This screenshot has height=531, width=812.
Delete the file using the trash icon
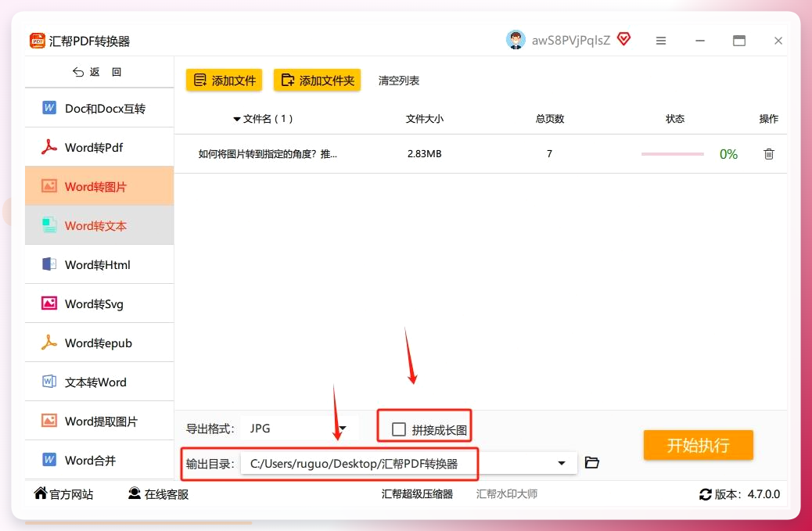(769, 154)
